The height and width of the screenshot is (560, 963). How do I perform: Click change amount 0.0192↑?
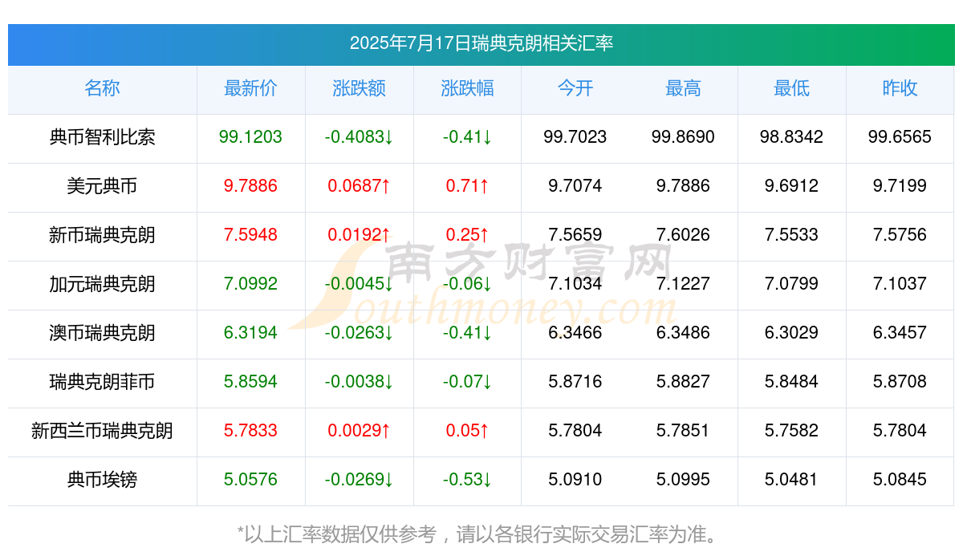click(359, 235)
